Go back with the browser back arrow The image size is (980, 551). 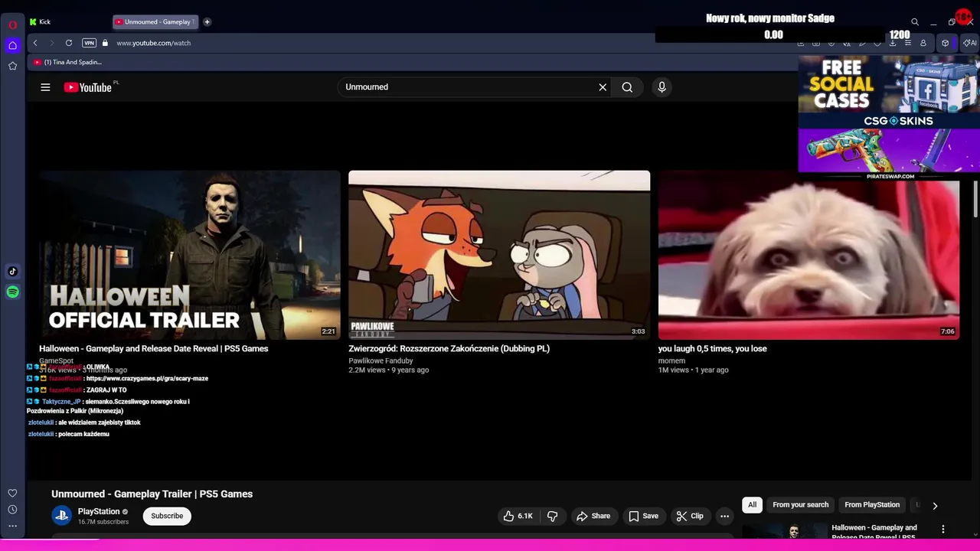pyautogui.click(x=35, y=43)
